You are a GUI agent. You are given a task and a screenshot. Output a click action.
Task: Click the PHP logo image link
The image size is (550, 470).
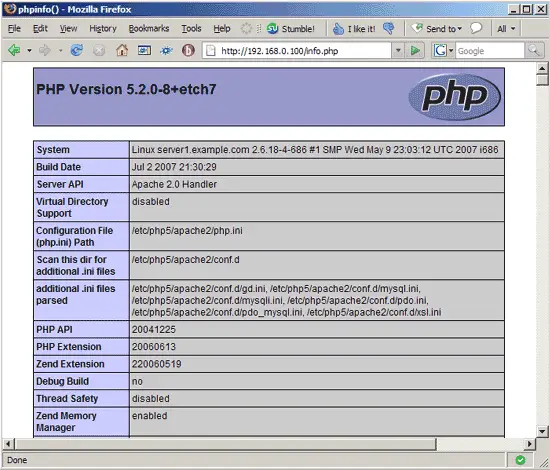point(455,96)
